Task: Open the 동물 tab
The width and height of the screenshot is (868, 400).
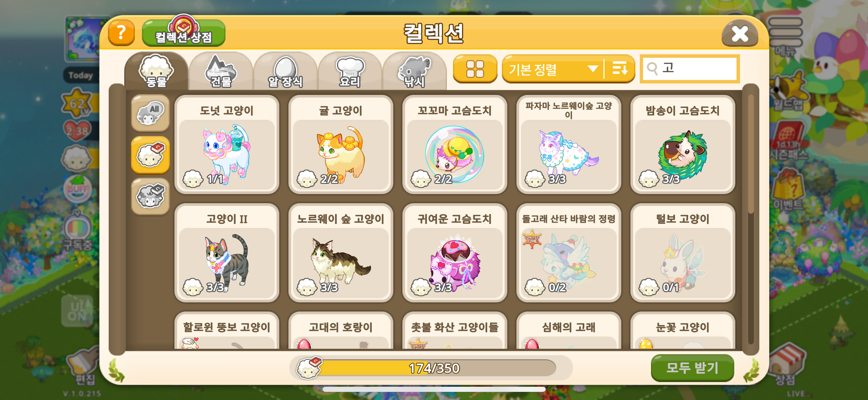Action: pos(156,71)
